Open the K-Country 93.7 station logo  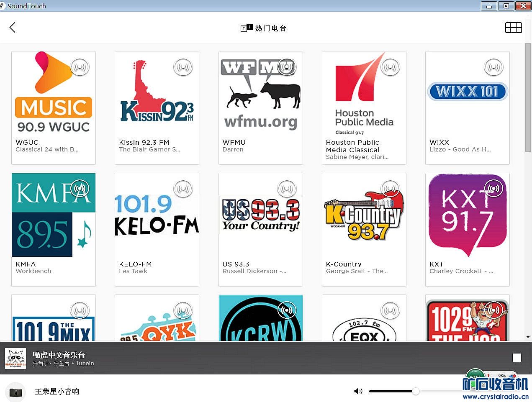(x=364, y=215)
